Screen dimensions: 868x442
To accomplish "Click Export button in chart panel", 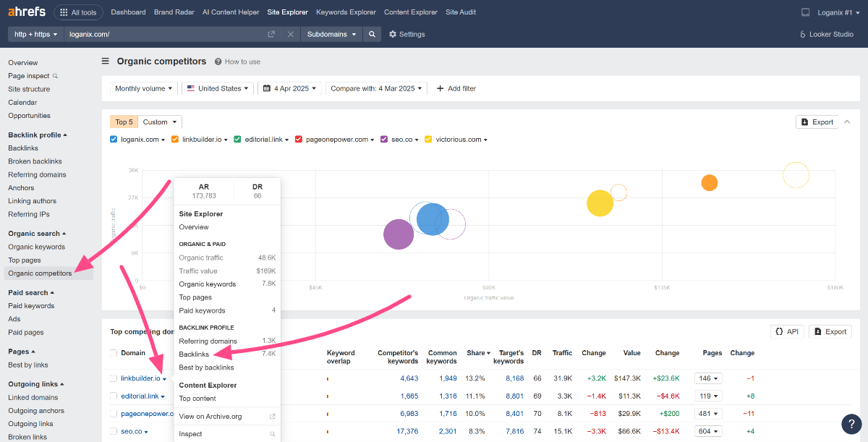I will pos(817,122).
